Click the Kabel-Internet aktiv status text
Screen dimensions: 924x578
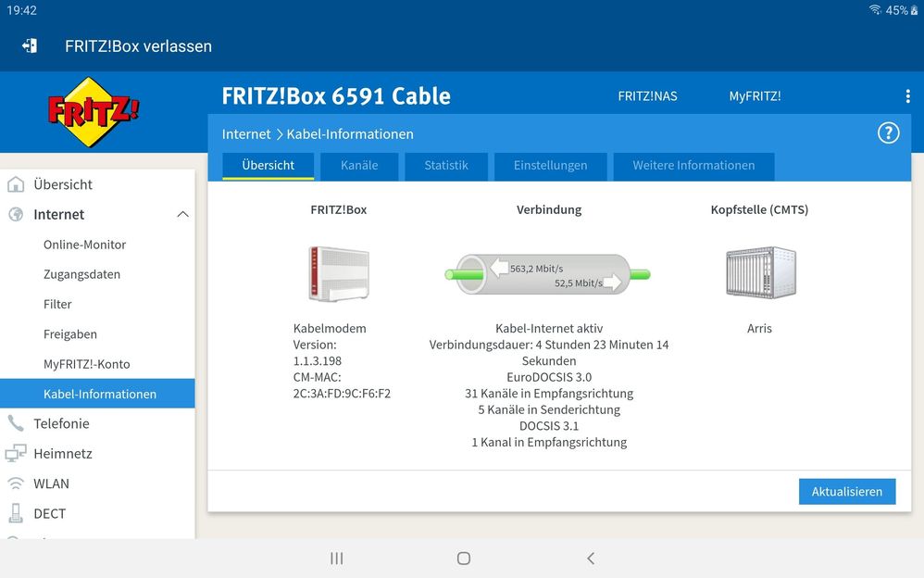[x=549, y=329]
